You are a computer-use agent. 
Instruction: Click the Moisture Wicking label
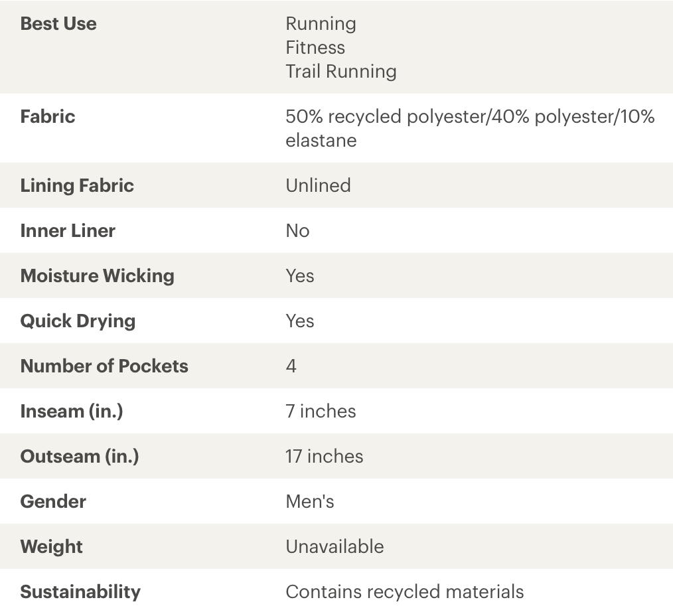point(97,276)
